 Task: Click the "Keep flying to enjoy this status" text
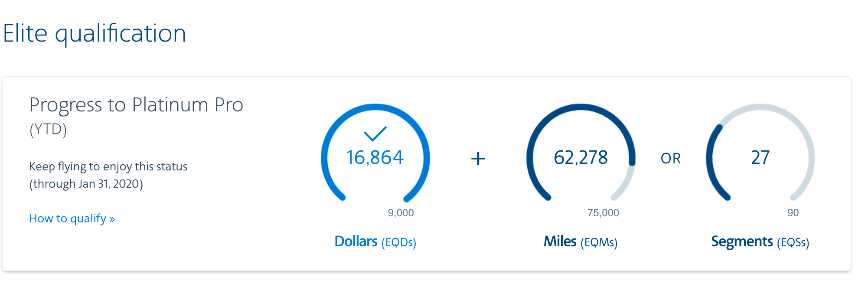coord(108,166)
